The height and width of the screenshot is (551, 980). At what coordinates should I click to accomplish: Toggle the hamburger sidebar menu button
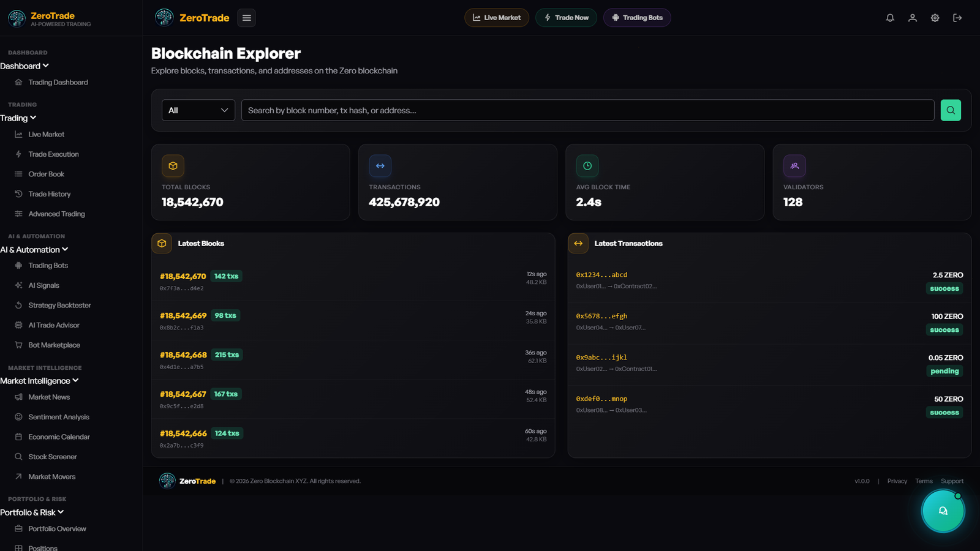tap(247, 18)
